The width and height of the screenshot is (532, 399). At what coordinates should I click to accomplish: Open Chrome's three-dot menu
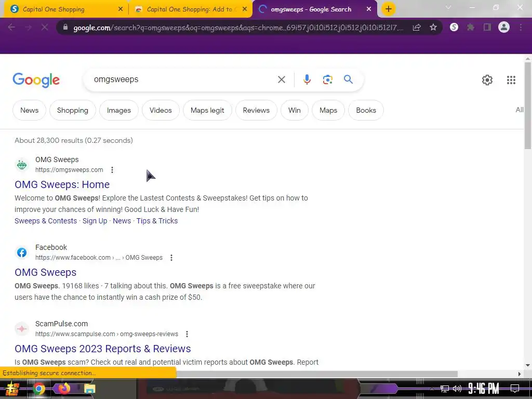coord(521,27)
